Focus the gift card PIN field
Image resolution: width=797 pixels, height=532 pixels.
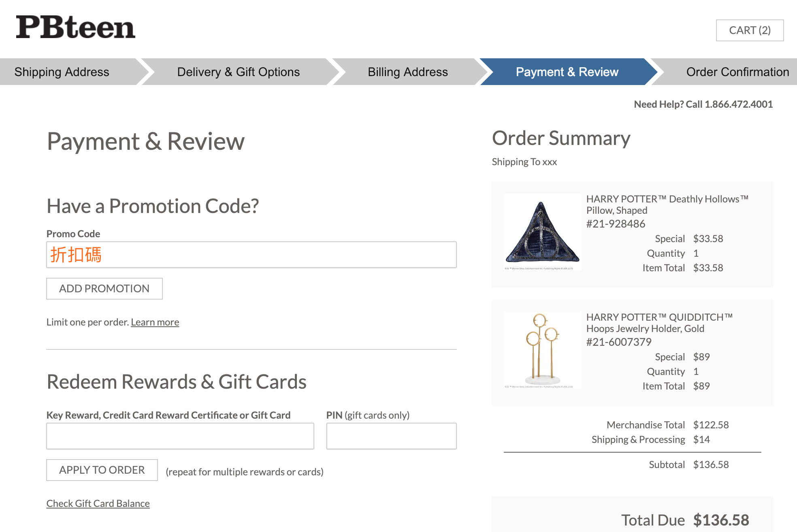click(x=391, y=436)
